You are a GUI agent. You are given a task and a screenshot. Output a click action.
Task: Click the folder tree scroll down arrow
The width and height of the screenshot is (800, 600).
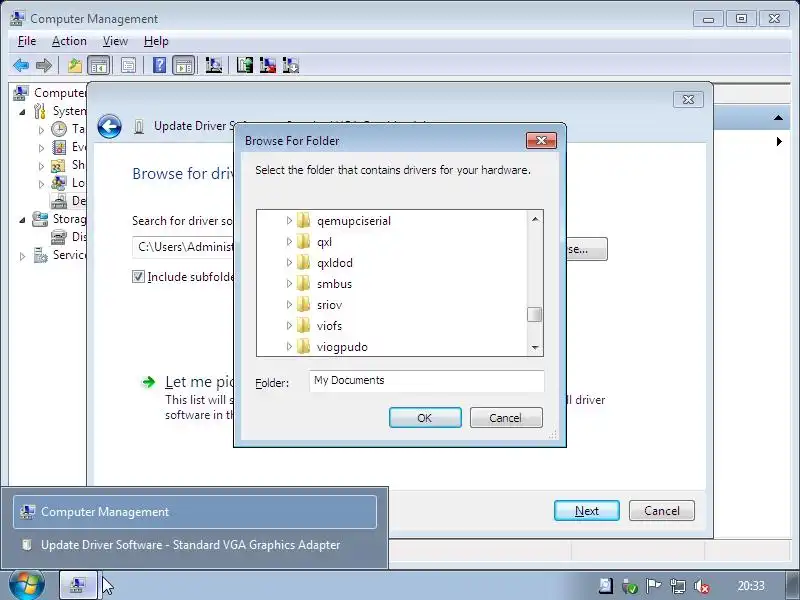pyautogui.click(x=535, y=347)
